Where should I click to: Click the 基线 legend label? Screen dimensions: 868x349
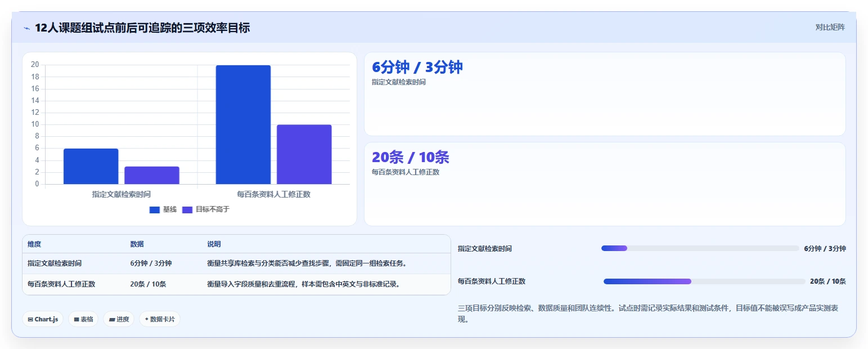click(x=169, y=209)
